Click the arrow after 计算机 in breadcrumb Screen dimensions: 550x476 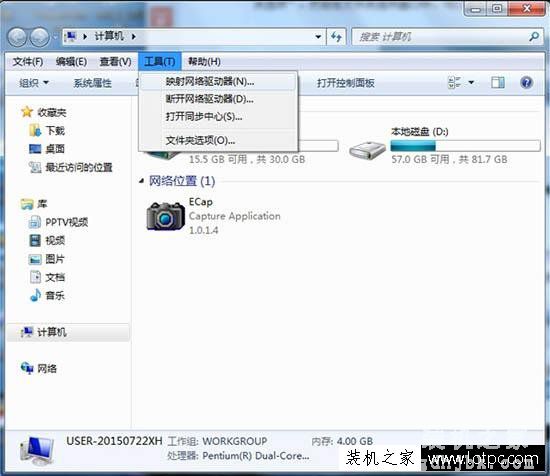[134, 36]
